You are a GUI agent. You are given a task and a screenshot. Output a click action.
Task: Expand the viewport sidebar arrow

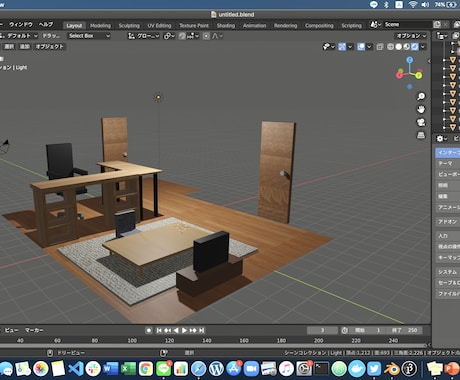click(x=429, y=61)
